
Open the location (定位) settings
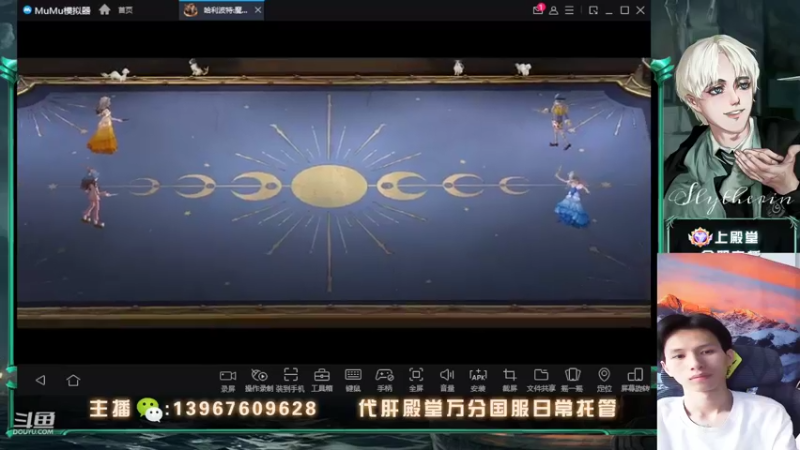[604, 380]
